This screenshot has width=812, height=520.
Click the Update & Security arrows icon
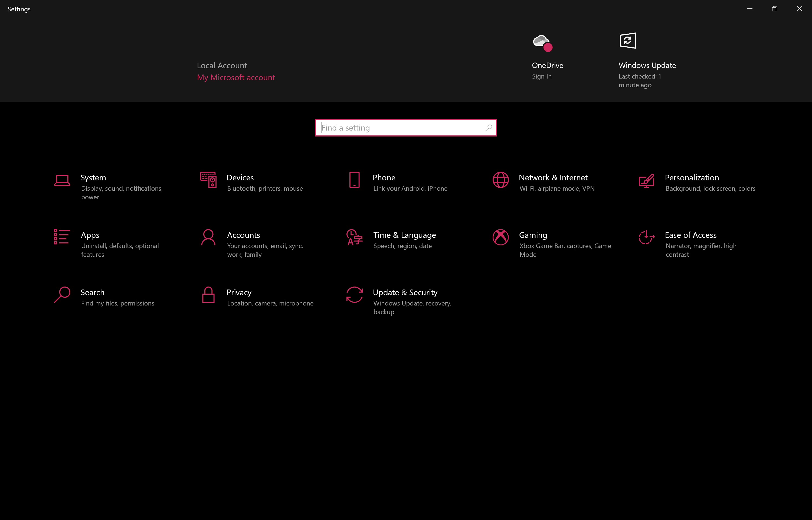354,295
